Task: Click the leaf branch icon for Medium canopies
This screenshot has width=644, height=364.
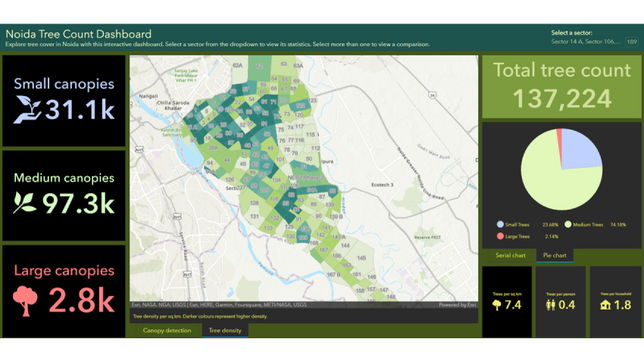Action: 26,202
